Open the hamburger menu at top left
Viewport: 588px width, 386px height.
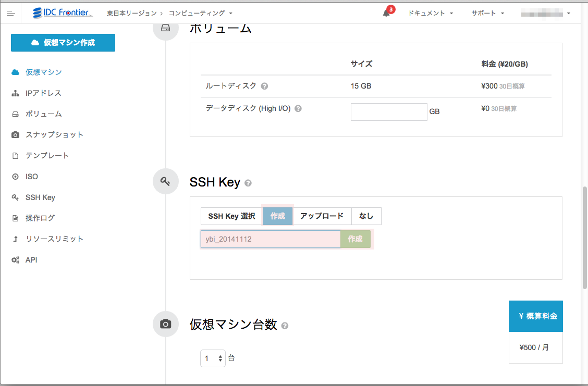[x=10, y=13]
